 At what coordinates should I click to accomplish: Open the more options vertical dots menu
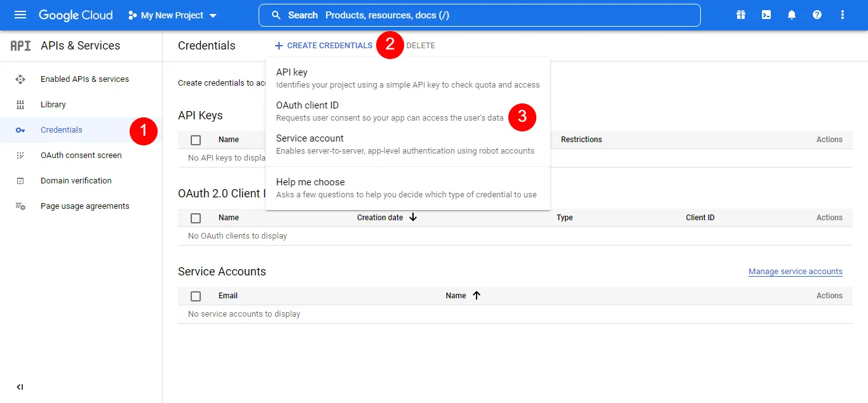[841, 14]
